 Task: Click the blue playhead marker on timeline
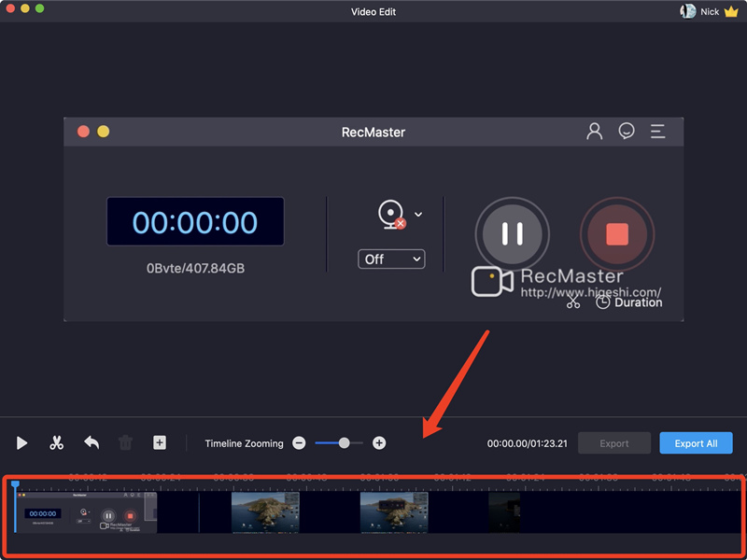pos(15,484)
